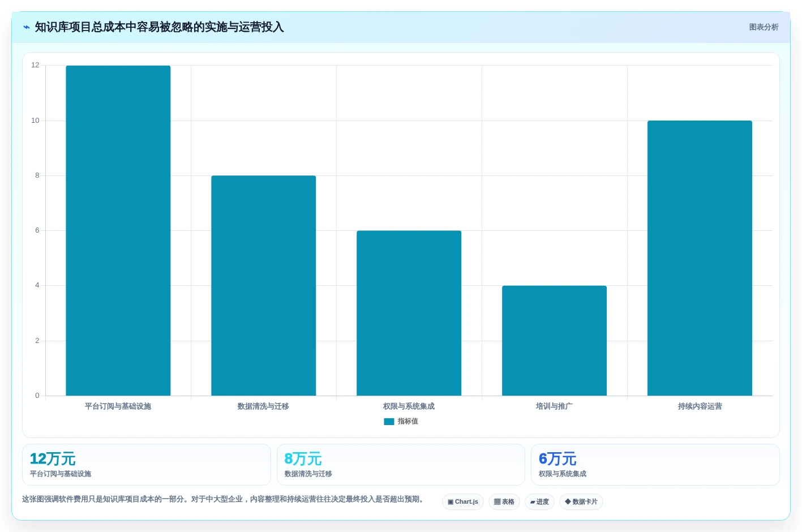Click the 平台订阅与基础设施 bar in the chart
The image size is (802, 532).
(x=118, y=230)
